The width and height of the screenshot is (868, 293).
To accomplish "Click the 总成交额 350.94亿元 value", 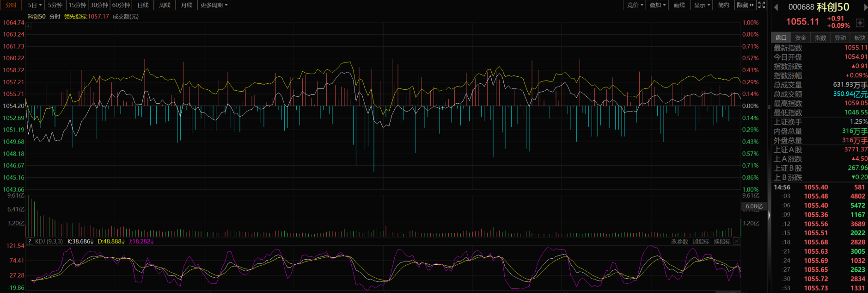I will [850, 94].
